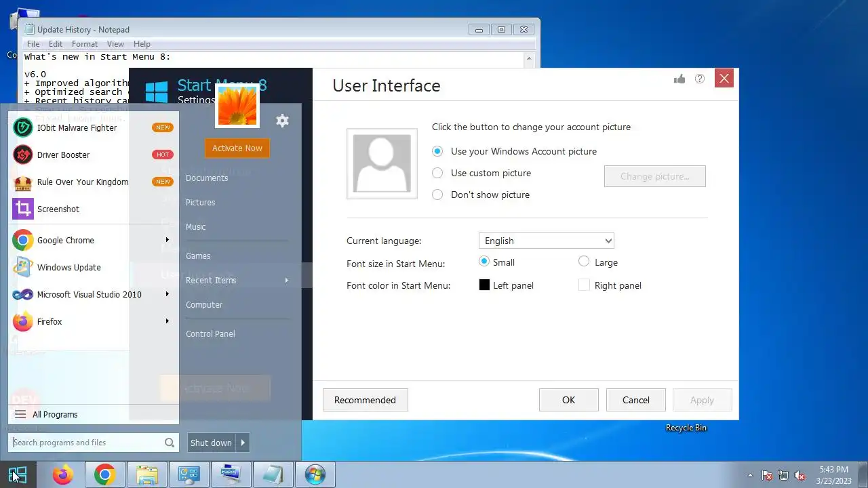Open Shut down options arrow

[243, 443]
